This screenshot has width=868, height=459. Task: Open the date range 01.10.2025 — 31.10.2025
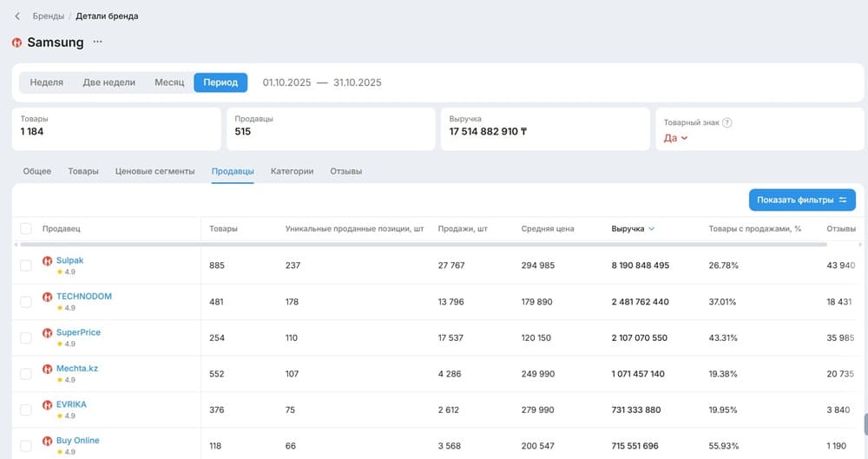click(322, 82)
